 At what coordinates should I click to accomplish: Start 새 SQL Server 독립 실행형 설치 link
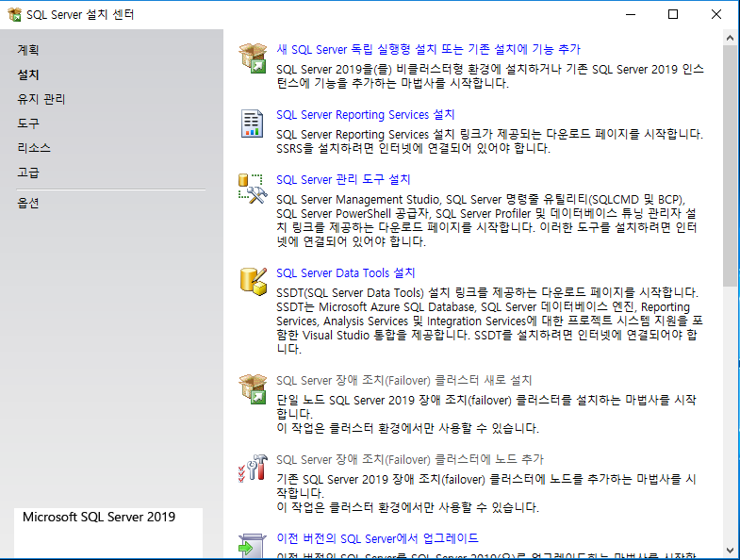tap(428, 49)
